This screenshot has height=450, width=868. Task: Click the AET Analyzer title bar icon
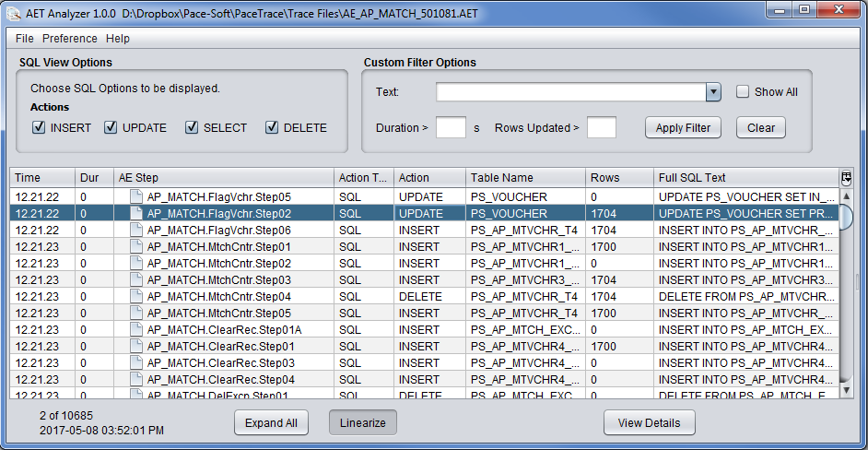click(x=13, y=11)
